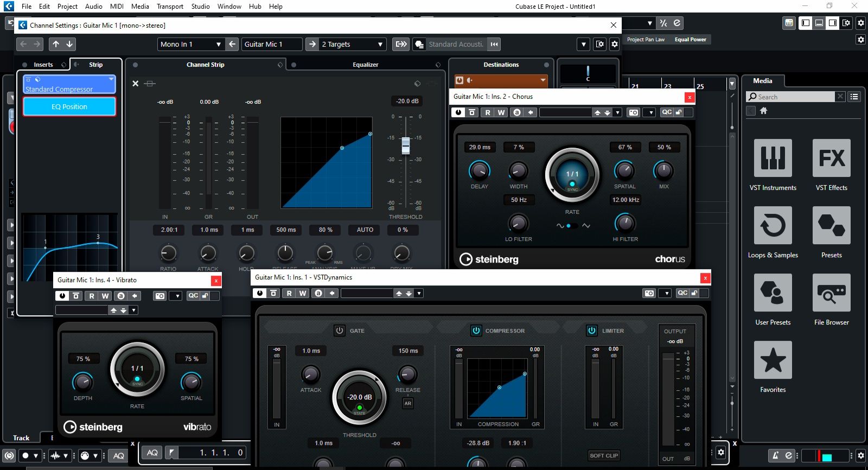The image size is (868, 470).
Task: Click the Equal Power pan law label
Action: (690, 39)
